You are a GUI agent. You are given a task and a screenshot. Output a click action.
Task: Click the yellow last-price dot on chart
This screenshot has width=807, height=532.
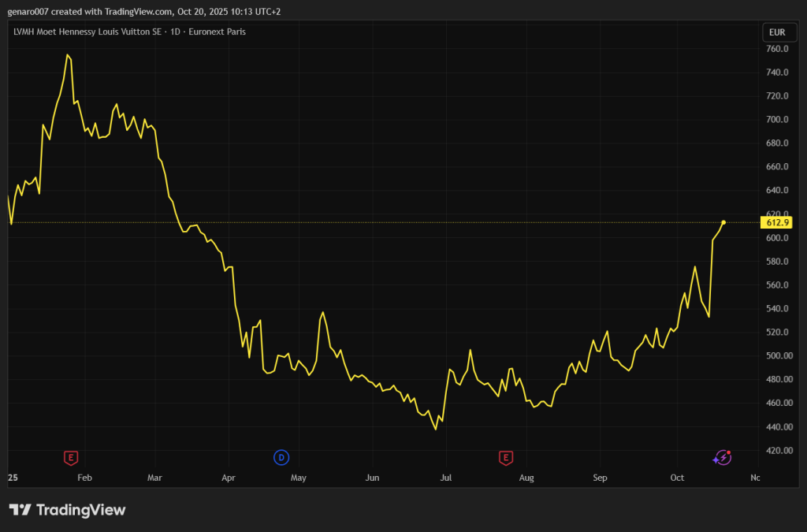click(723, 222)
